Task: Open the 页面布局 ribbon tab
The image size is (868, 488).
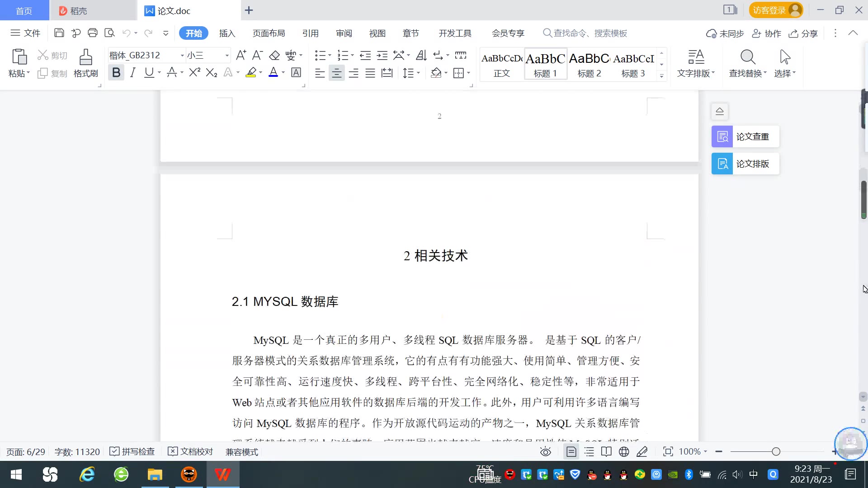Action: tap(269, 33)
